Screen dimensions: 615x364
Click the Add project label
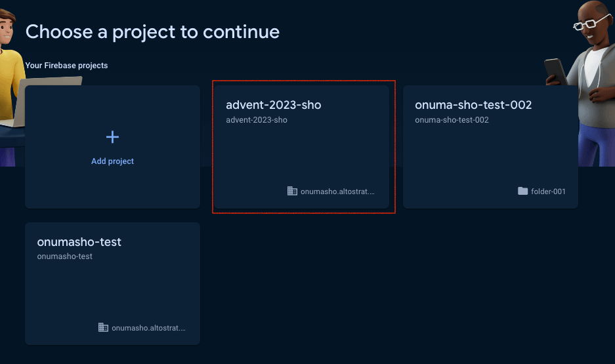coord(113,161)
